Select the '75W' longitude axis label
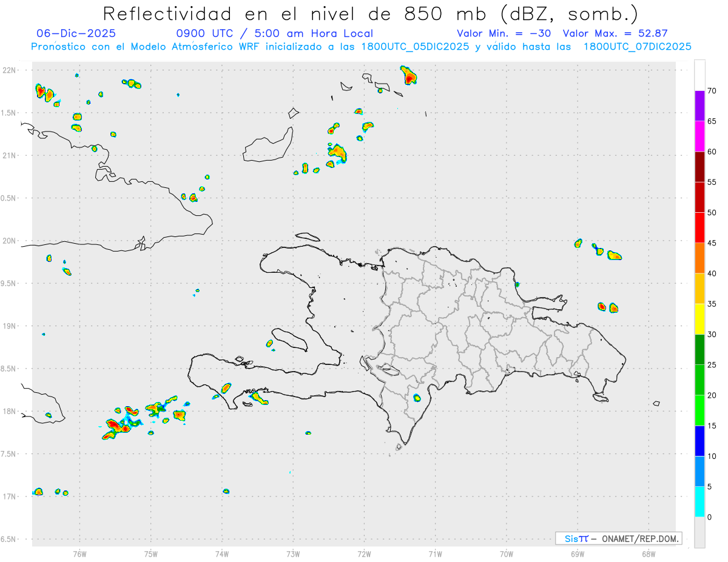 pos(151,554)
